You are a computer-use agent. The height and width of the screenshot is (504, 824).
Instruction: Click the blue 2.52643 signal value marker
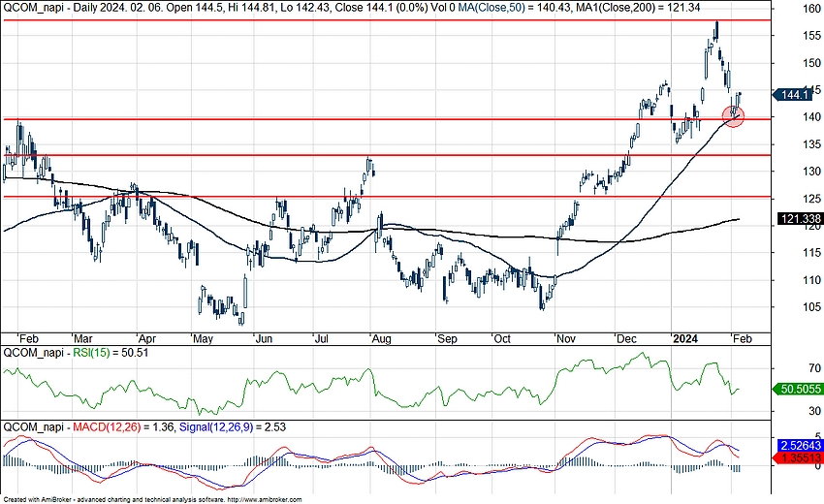point(800,446)
